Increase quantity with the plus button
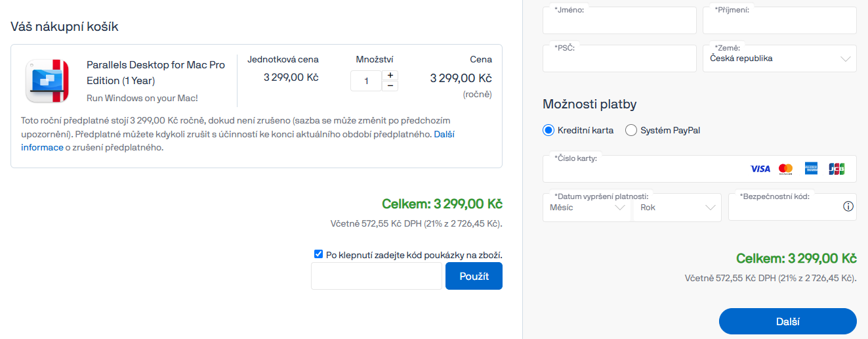The height and width of the screenshot is (339, 868). coord(390,76)
